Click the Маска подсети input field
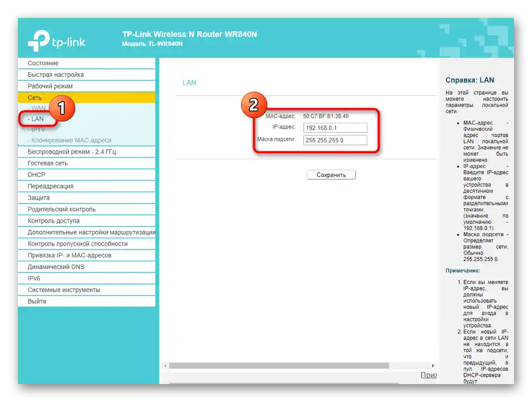The image size is (532, 402). point(335,140)
